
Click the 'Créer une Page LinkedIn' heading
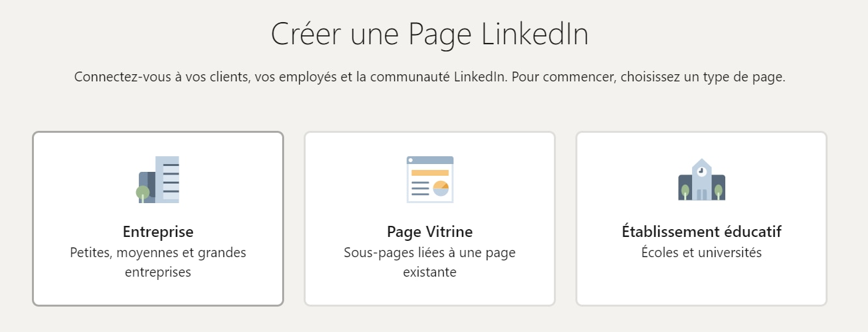[x=429, y=35]
